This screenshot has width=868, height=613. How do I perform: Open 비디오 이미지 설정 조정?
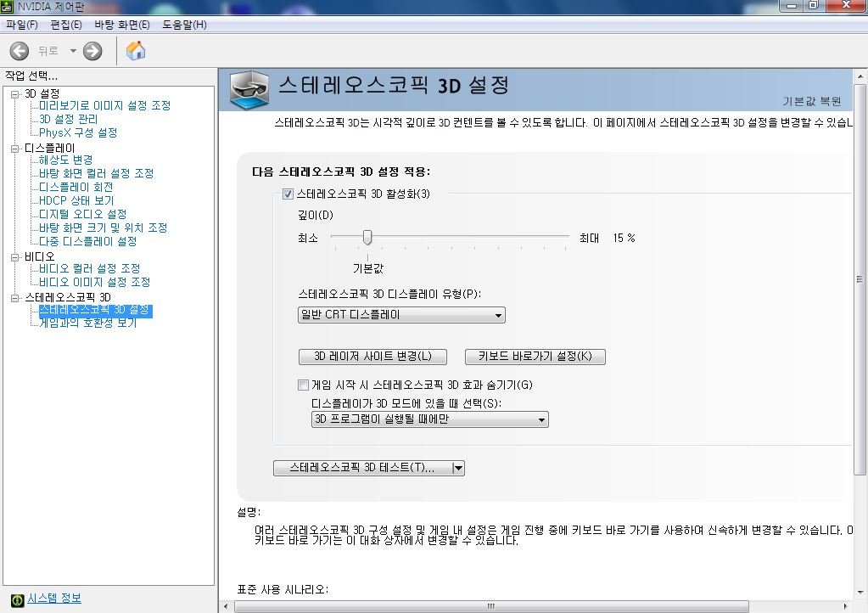click(95, 283)
